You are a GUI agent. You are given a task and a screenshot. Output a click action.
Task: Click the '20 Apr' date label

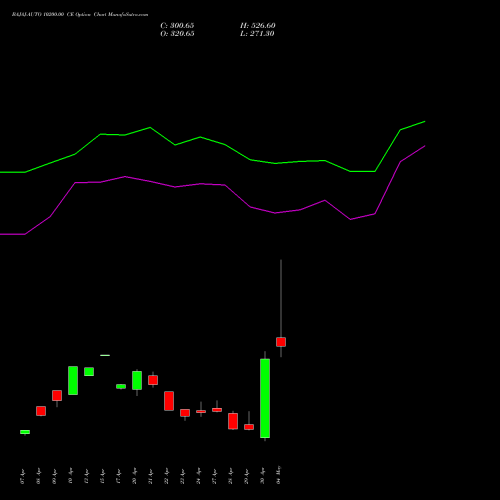pos(134,477)
